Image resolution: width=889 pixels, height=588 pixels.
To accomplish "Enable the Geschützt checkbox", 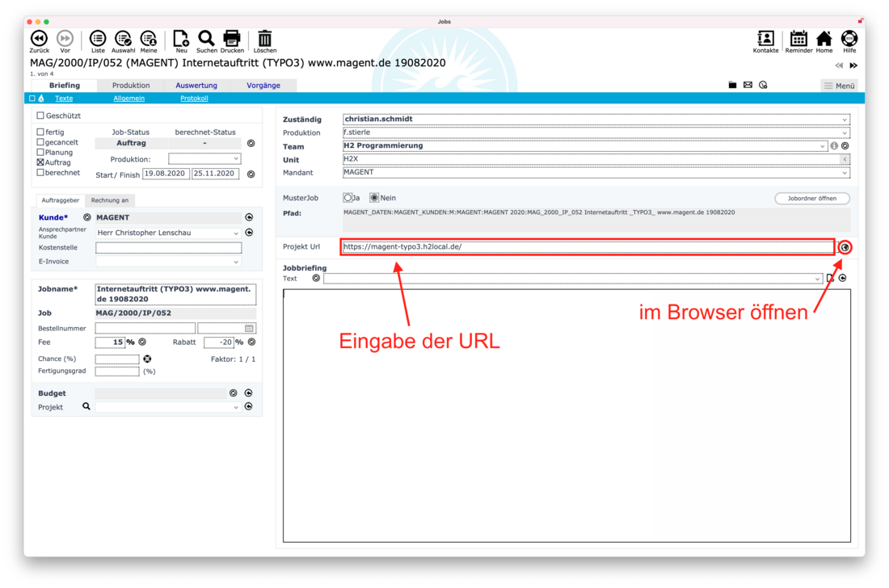I will (x=40, y=115).
